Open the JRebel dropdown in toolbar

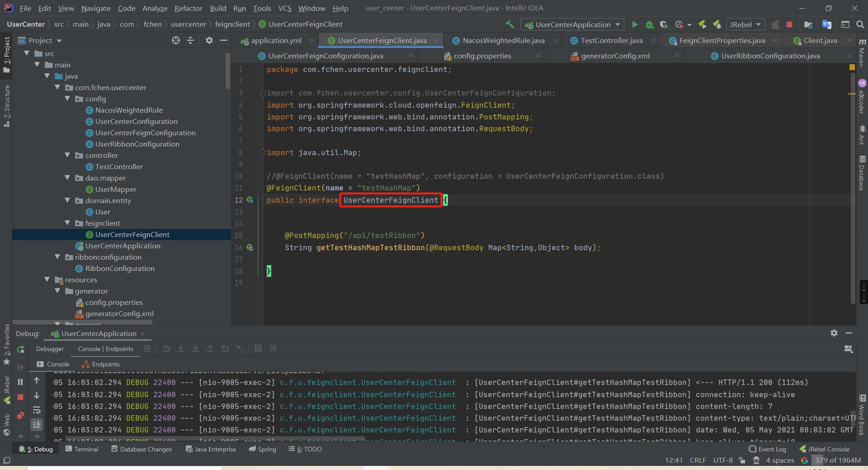(x=745, y=24)
